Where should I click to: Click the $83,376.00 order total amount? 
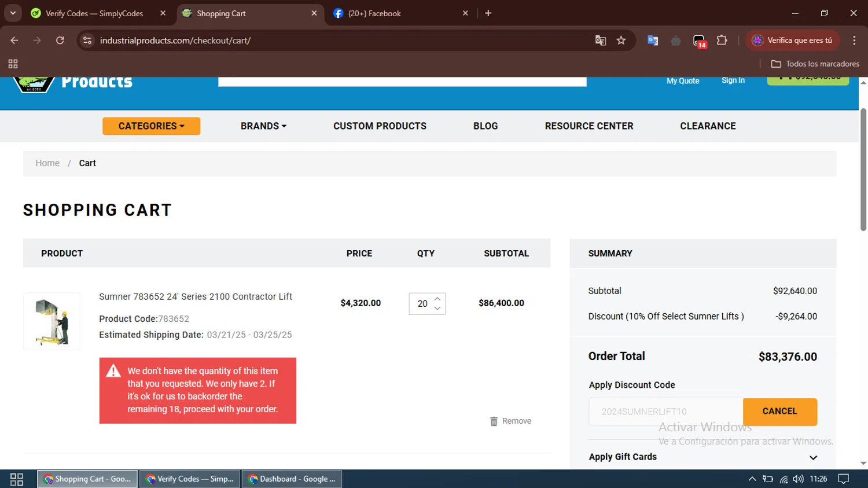(x=788, y=357)
